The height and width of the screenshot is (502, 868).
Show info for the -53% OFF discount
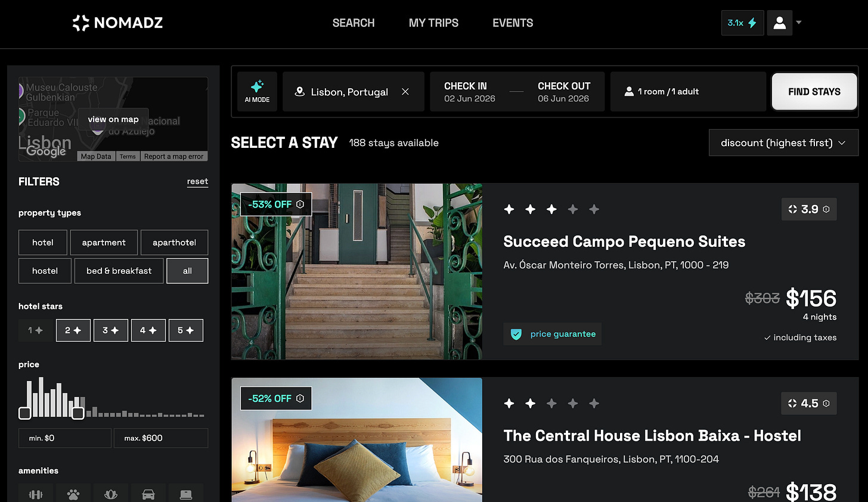[x=300, y=204]
